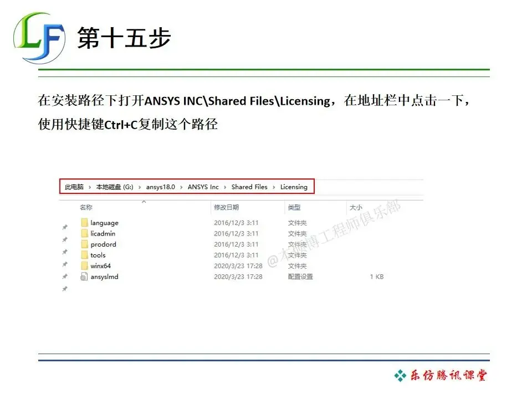Click the 2020/3/23 17:28 date of winx64
The height and width of the screenshot is (399, 532).
tap(238, 266)
